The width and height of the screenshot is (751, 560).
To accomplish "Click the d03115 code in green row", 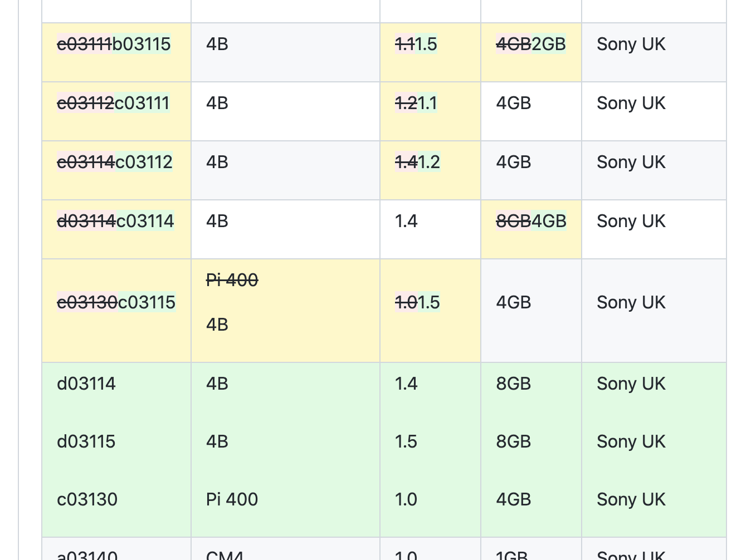I will click(86, 441).
